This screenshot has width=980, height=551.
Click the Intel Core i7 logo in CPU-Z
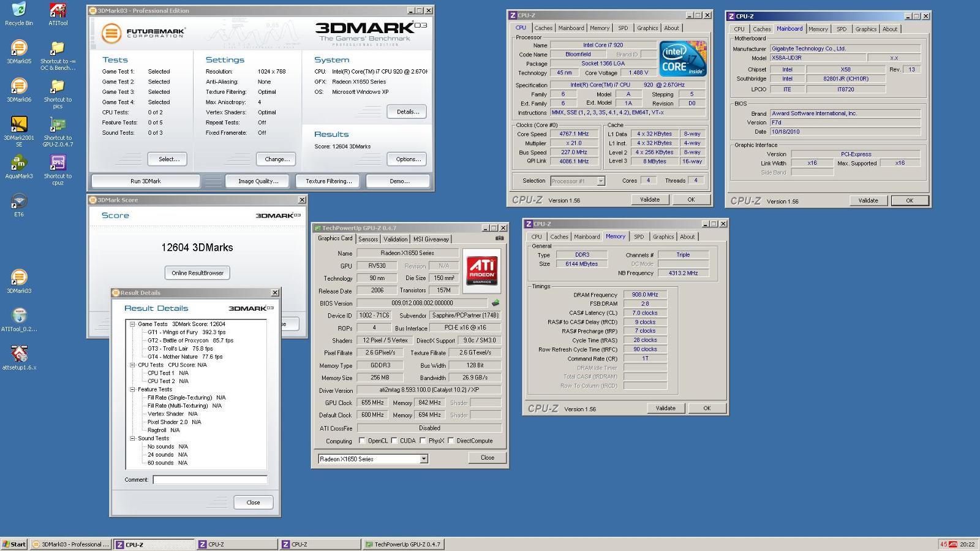click(x=682, y=59)
